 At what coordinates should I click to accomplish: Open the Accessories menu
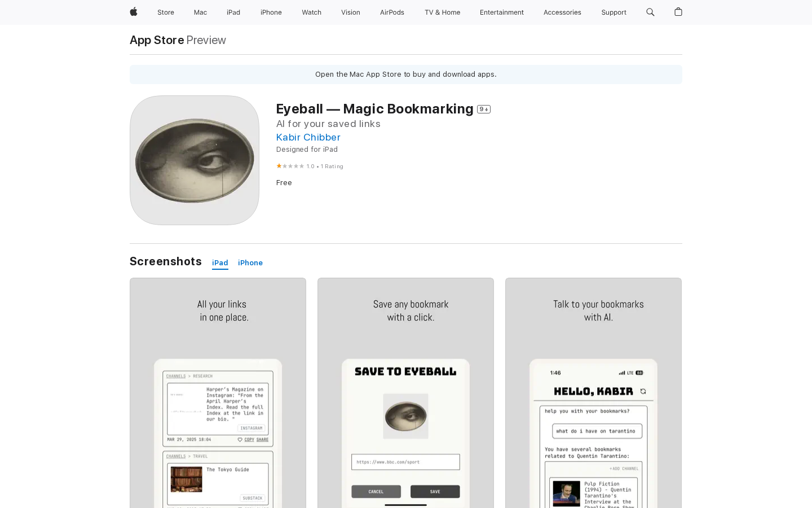pyautogui.click(x=562, y=12)
